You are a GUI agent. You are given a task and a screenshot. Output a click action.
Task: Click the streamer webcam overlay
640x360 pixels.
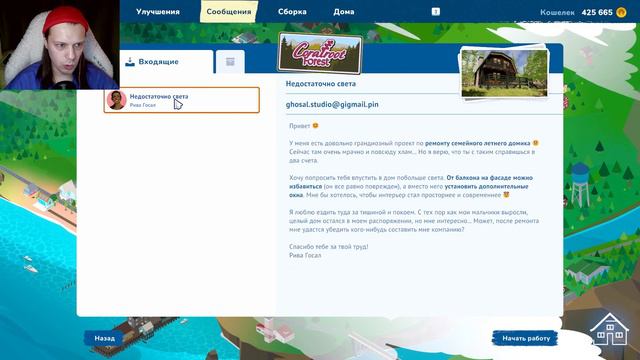(x=60, y=44)
